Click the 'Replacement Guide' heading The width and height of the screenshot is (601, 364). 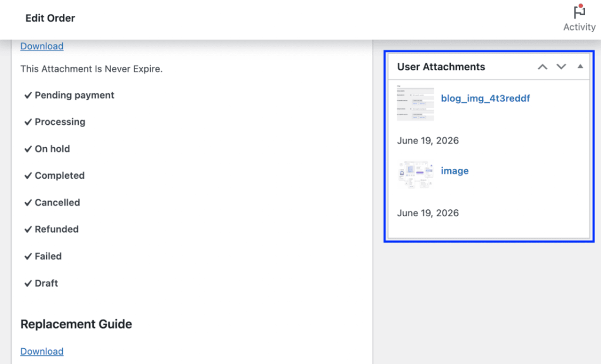click(x=76, y=324)
